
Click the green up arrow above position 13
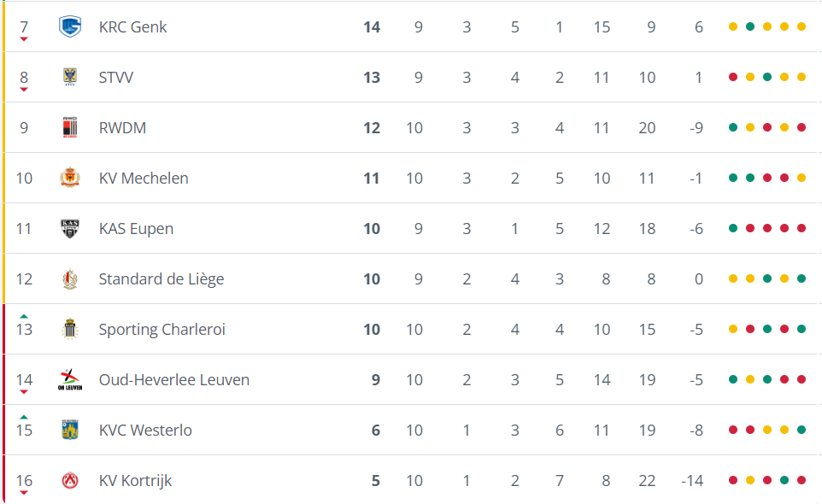coord(24,316)
